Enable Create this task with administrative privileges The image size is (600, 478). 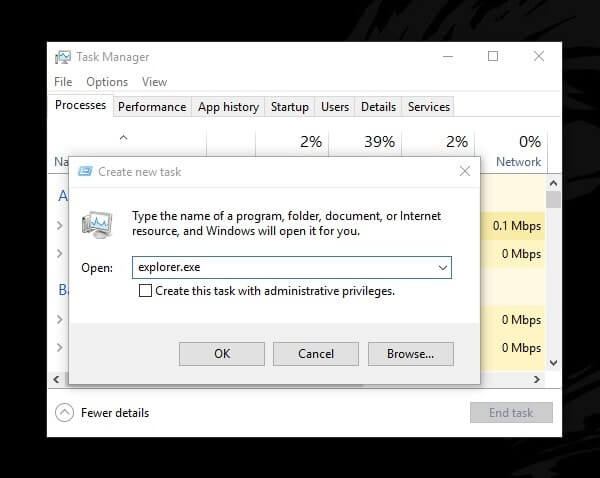coord(145,291)
